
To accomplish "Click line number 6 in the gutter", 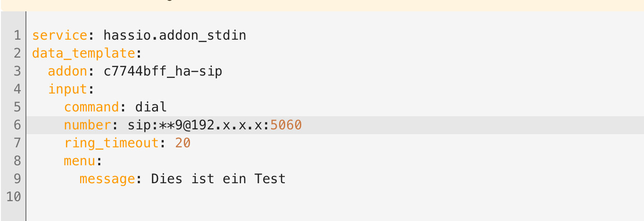I will pyautogui.click(x=17, y=125).
